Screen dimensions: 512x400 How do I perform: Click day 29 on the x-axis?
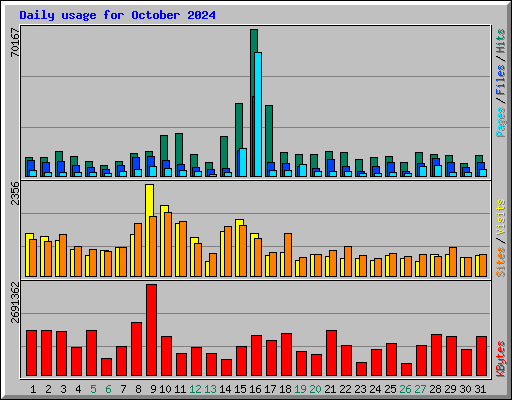pos(450,389)
